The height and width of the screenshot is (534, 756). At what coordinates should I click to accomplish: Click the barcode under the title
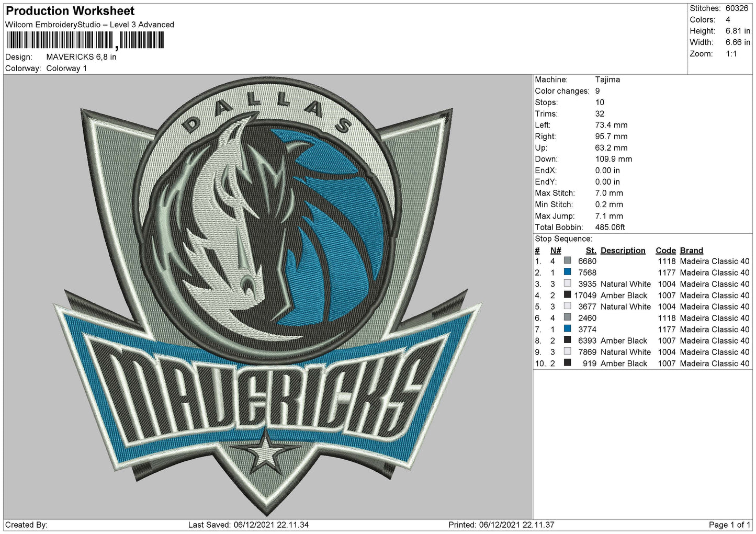pos(85,40)
